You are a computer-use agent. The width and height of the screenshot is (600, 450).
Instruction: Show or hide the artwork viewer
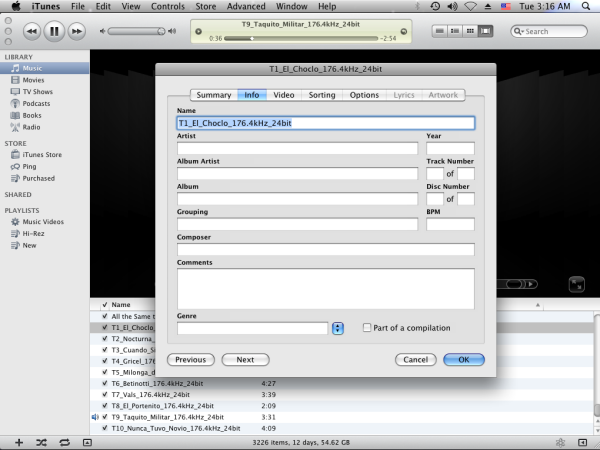tap(87, 443)
